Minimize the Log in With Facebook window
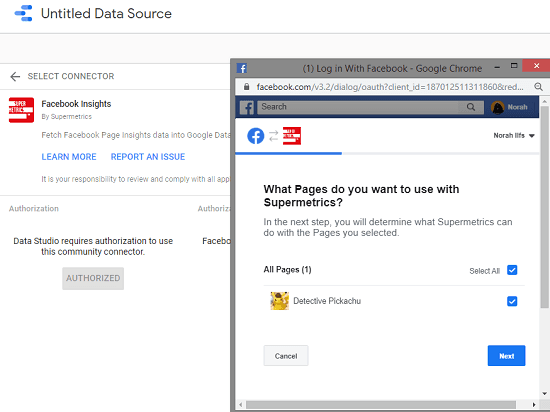Screen dimensions: 550x412 coord(497,67)
